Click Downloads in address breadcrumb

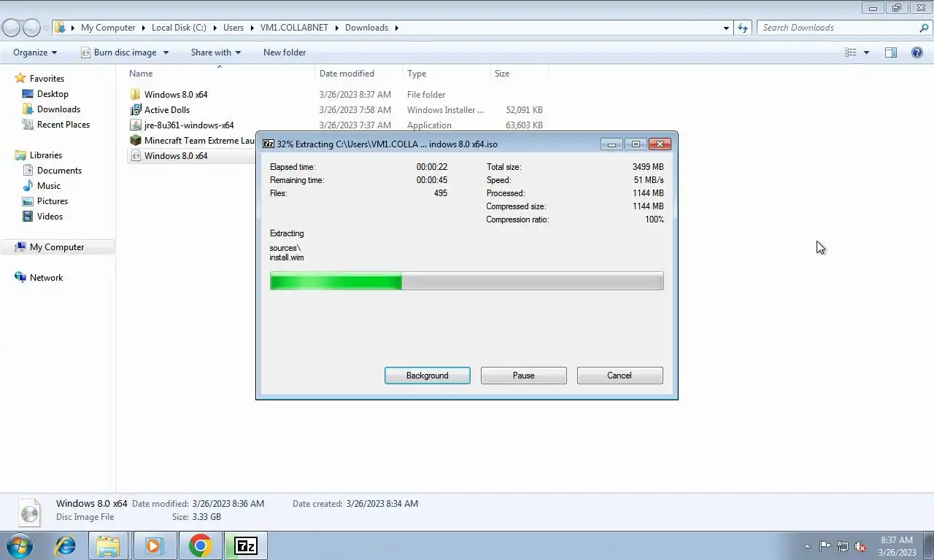(x=366, y=28)
